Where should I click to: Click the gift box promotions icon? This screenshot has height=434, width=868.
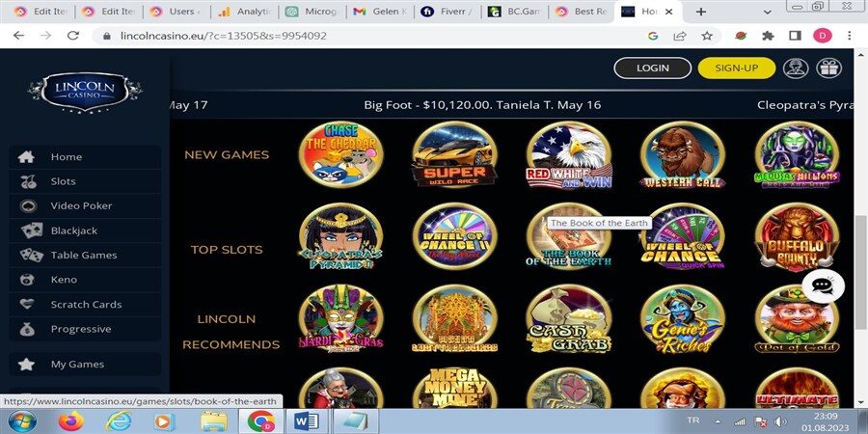point(828,68)
